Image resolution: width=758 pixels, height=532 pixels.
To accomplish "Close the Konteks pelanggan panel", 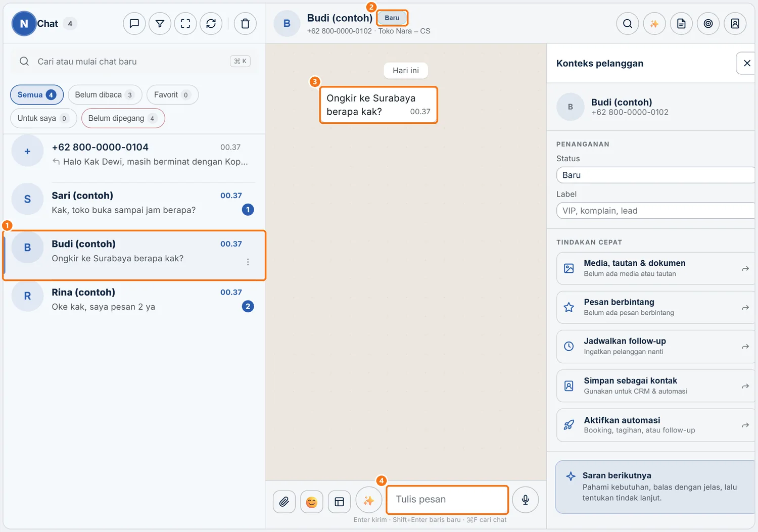I will coord(747,63).
